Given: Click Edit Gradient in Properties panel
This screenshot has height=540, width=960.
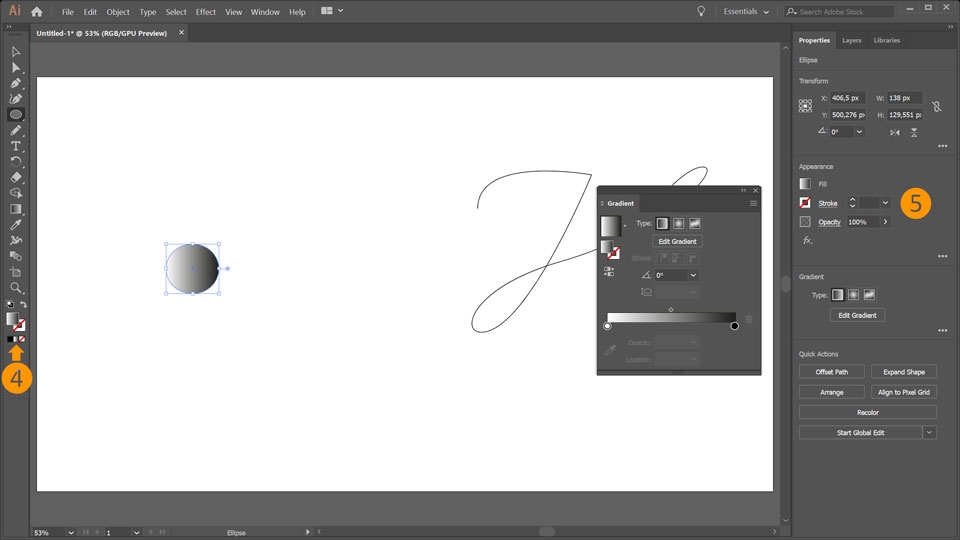Looking at the screenshot, I should coord(857,315).
